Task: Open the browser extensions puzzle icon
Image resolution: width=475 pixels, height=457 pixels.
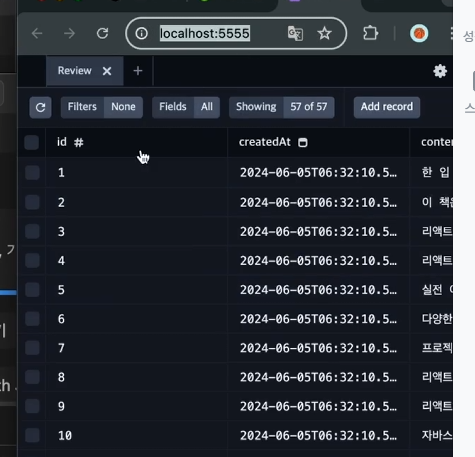Action: pos(370,33)
